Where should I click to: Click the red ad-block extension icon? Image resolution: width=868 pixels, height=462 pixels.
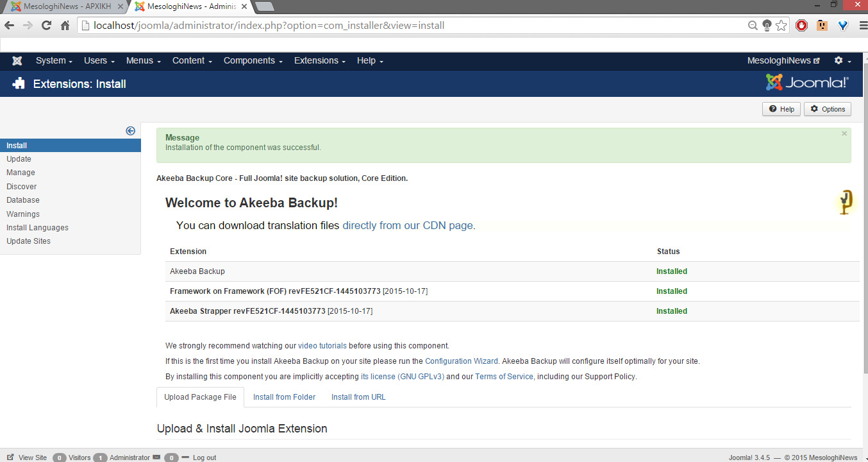tap(801, 26)
